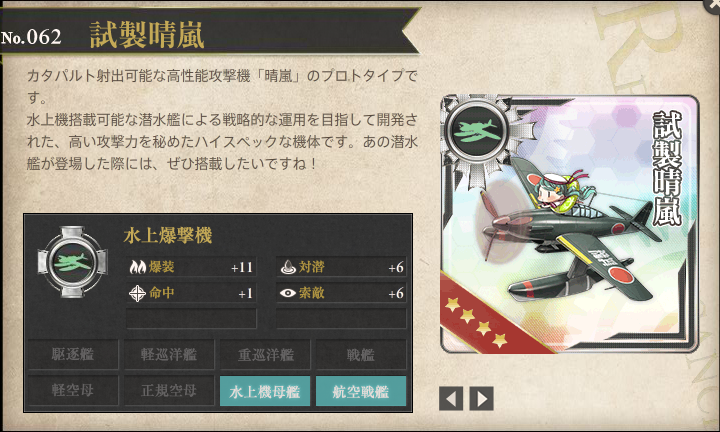
Task: Click the 正規空母 ship type cell
Action: point(169,391)
